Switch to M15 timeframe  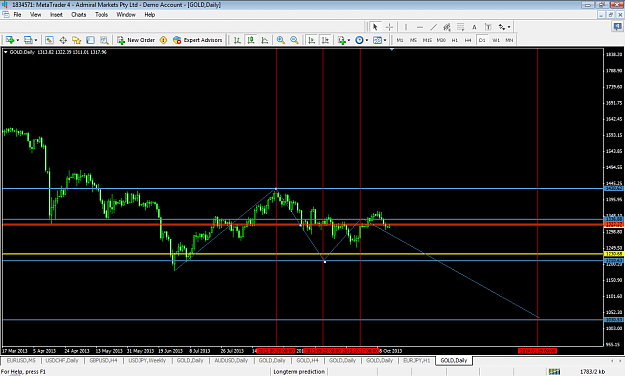(427, 40)
